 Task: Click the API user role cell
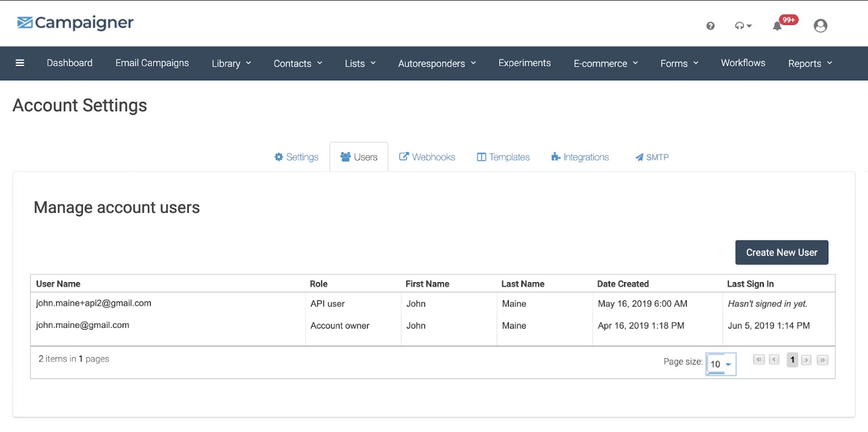pos(327,304)
